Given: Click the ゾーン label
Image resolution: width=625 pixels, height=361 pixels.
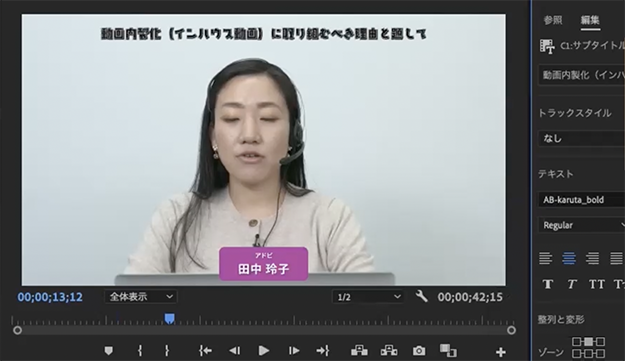Looking at the screenshot, I should click(x=551, y=352).
